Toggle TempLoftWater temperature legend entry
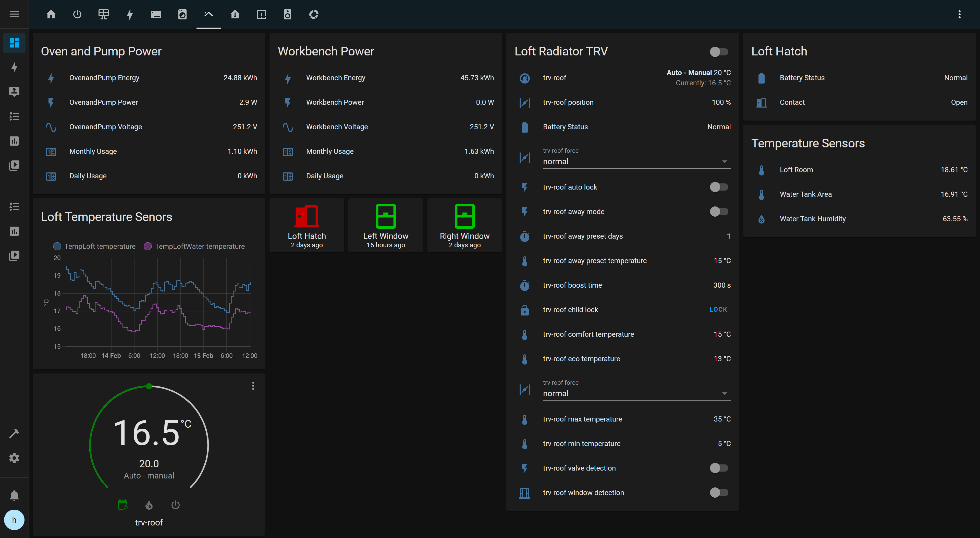980x538 pixels. tap(194, 246)
